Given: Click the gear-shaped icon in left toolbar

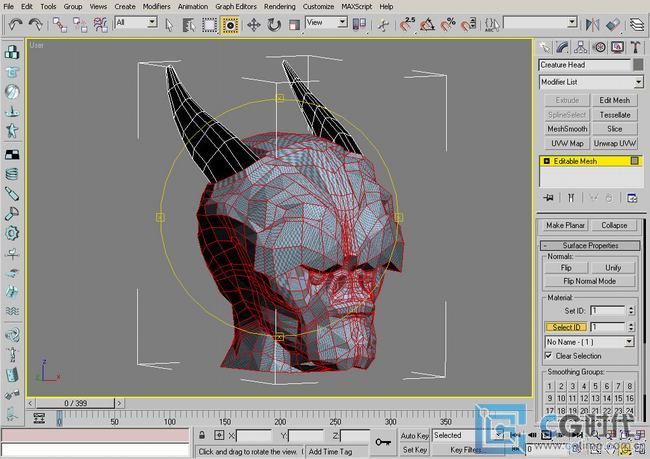Looking at the screenshot, I should 12,233.
